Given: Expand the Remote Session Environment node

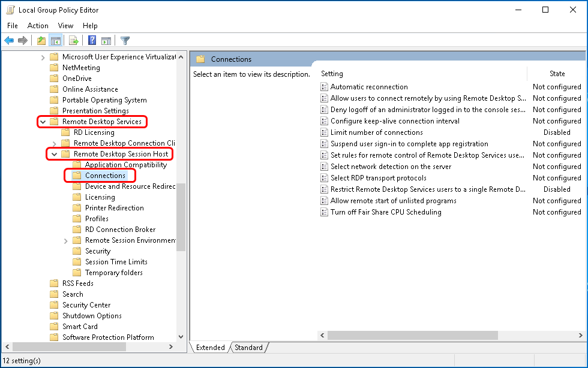Looking at the screenshot, I should 66,240.
